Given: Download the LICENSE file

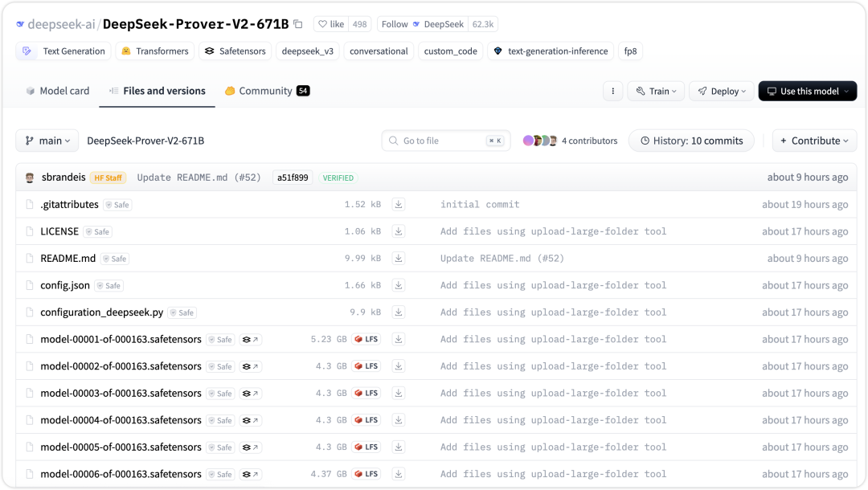Looking at the screenshot, I should [398, 231].
